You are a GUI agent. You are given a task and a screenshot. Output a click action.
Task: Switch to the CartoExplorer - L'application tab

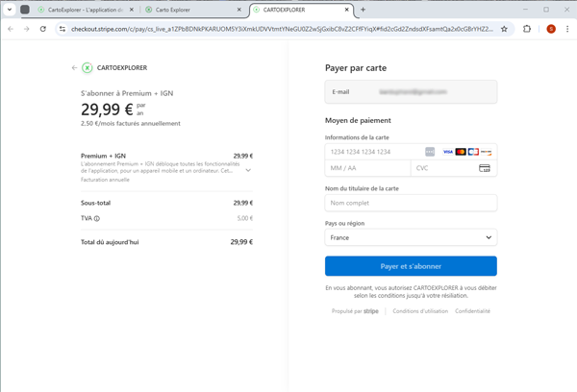coord(87,9)
